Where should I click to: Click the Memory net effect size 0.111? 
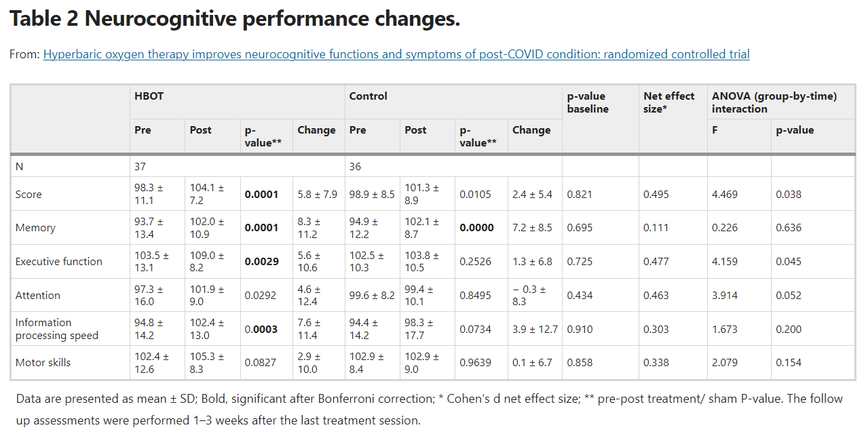[656, 228]
